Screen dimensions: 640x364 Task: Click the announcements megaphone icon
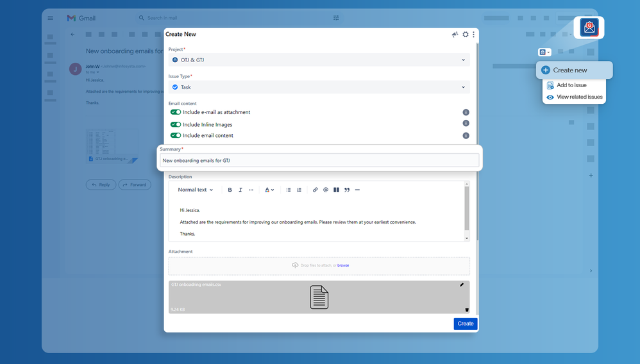(455, 35)
